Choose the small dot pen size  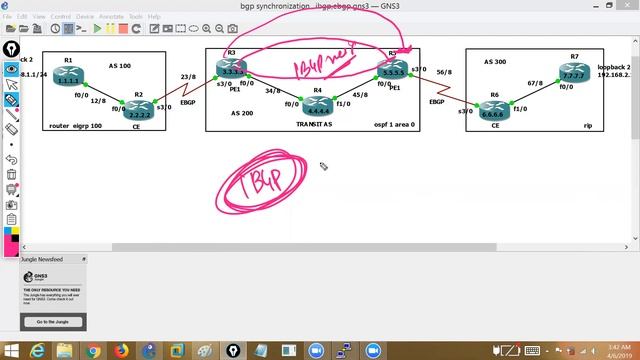11,145
